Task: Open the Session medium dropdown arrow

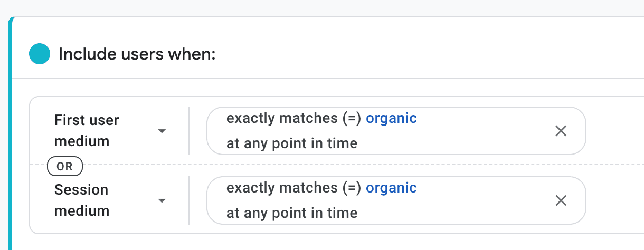Action: pos(162,200)
